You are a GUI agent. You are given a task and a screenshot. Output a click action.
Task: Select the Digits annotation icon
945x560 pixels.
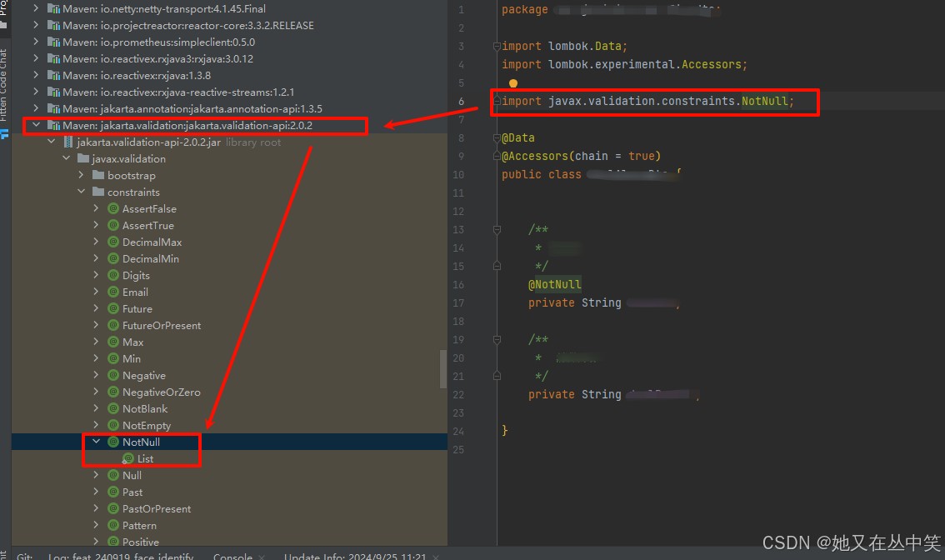[112, 276]
